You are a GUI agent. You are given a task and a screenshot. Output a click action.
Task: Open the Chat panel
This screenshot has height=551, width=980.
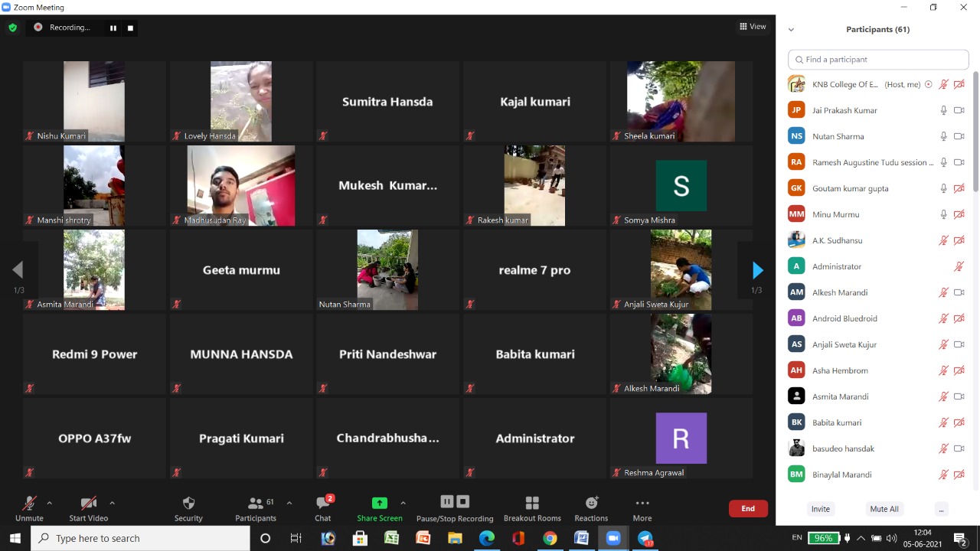point(323,508)
